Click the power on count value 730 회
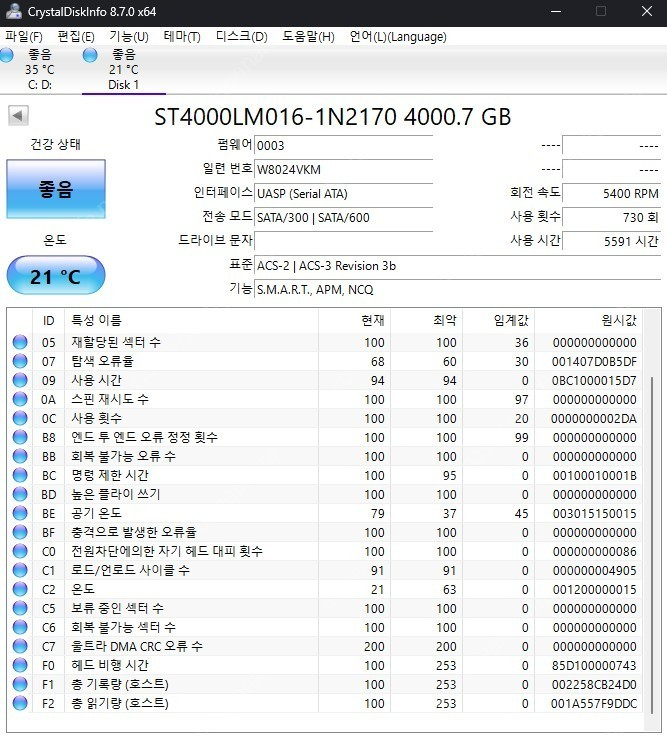This screenshot has height=739, width=667. 611,218
